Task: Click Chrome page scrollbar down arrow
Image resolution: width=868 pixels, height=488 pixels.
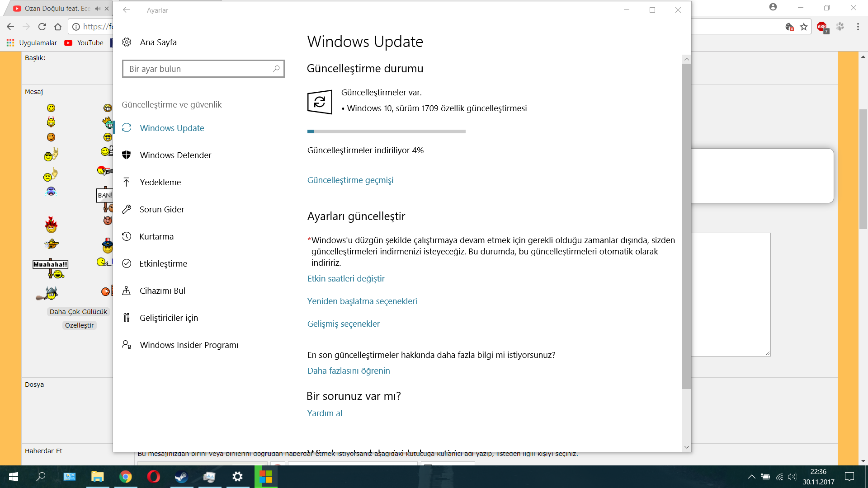Action: click(x=863, y=461)
